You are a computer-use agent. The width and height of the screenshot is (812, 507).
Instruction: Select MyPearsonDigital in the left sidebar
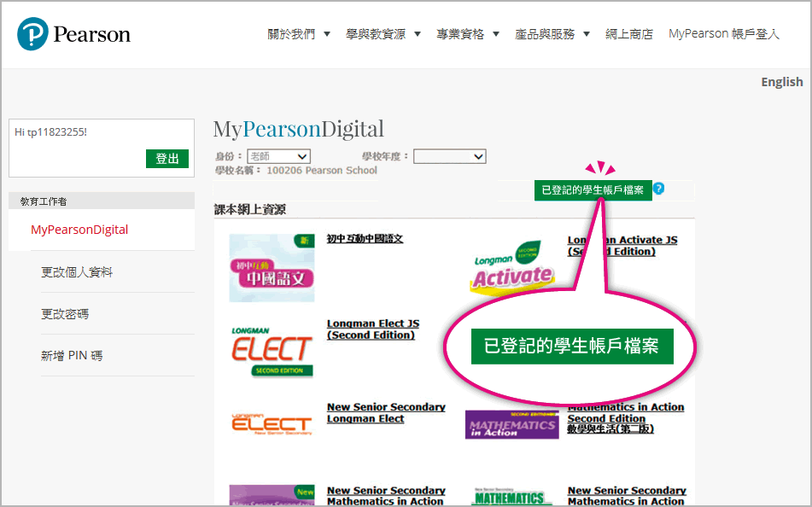pyautogui.click(x=79, y=229)
